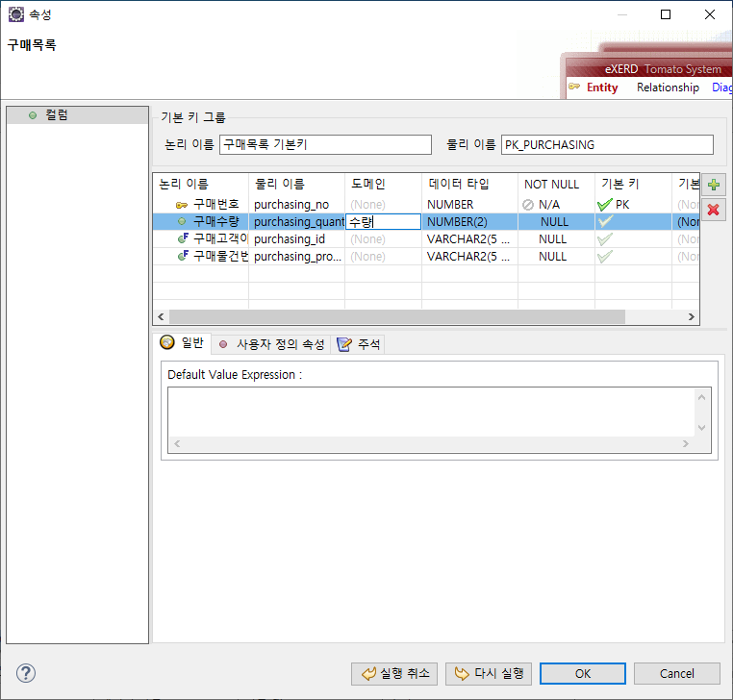Viewport: 733px width, 700px height.
Task: Click the Cancel button
Action: click(x=677, y=673)
